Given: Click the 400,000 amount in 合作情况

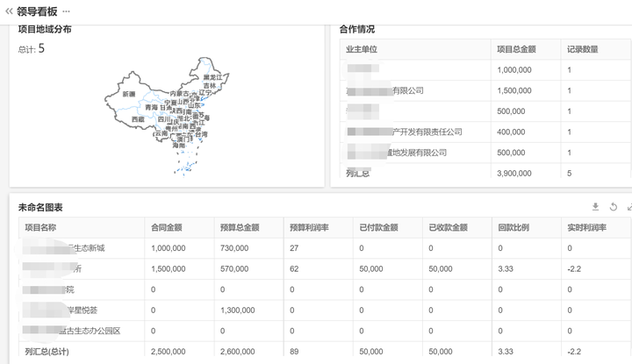Looking at the screenshot, I should click(x=511, y=132).
